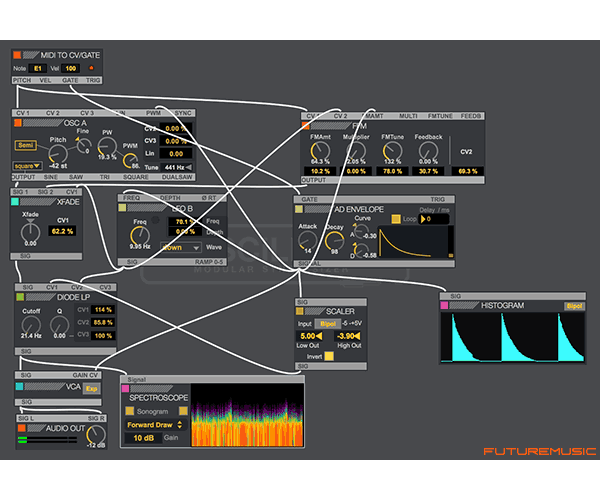Toggle the Invert checkbox in SCALER

pos(329,356)
